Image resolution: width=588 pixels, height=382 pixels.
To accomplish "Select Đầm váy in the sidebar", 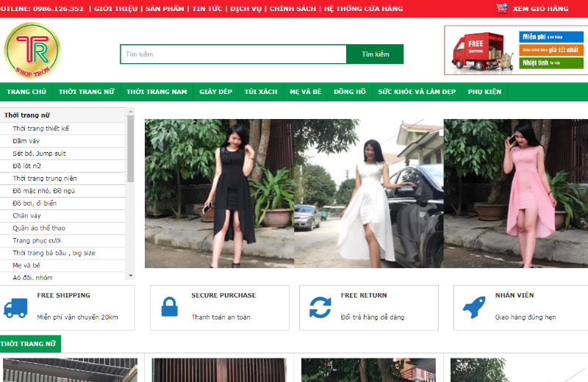I will [26, 141].
